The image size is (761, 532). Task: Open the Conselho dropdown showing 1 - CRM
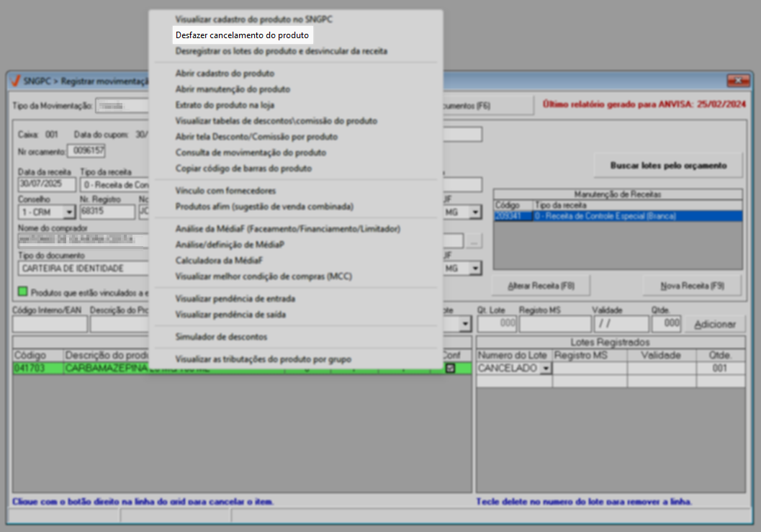[x=69, y=212]
